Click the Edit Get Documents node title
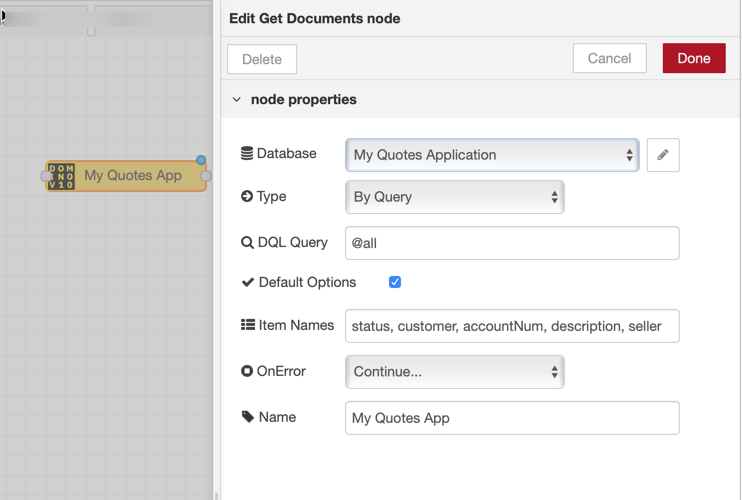The image size is (742, 500). click(x=315, y=18)
